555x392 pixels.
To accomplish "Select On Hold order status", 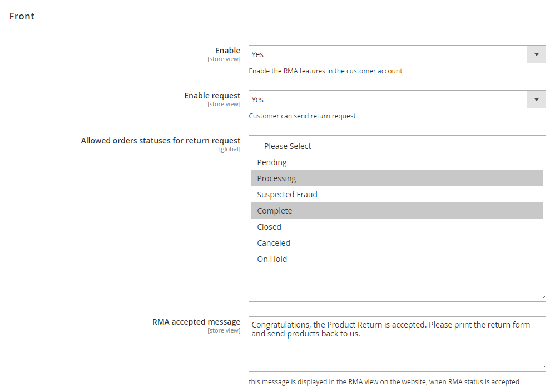I will (x=272, y=259).
